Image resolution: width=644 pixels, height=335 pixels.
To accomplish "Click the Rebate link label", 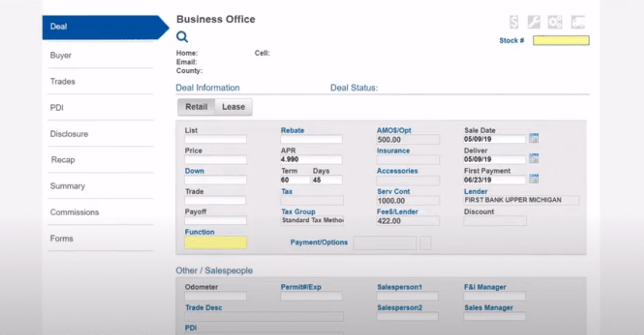I will click(x=292, y=130).
